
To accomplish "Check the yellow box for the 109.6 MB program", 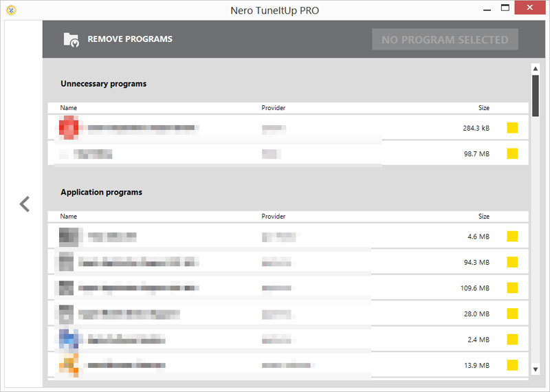I will [512, 288].
